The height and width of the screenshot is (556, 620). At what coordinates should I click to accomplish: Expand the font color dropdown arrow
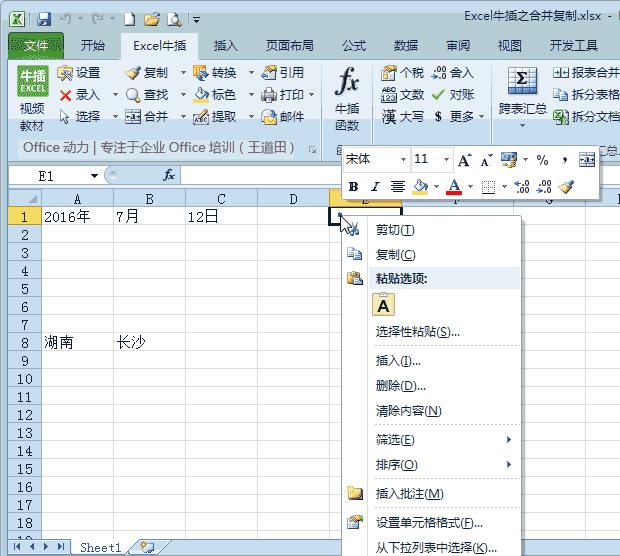click(x=470, y=186)
